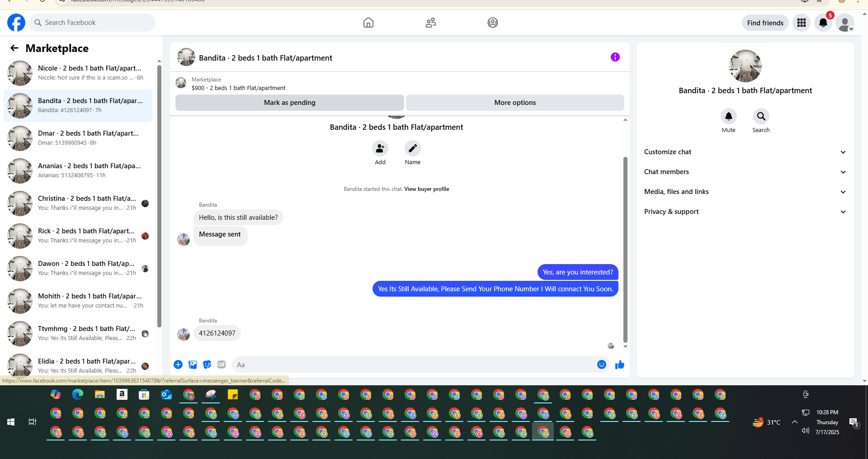The height and width of the screenshot is (459, 868).
Task: Click the More options button
Action: point(515,103)
